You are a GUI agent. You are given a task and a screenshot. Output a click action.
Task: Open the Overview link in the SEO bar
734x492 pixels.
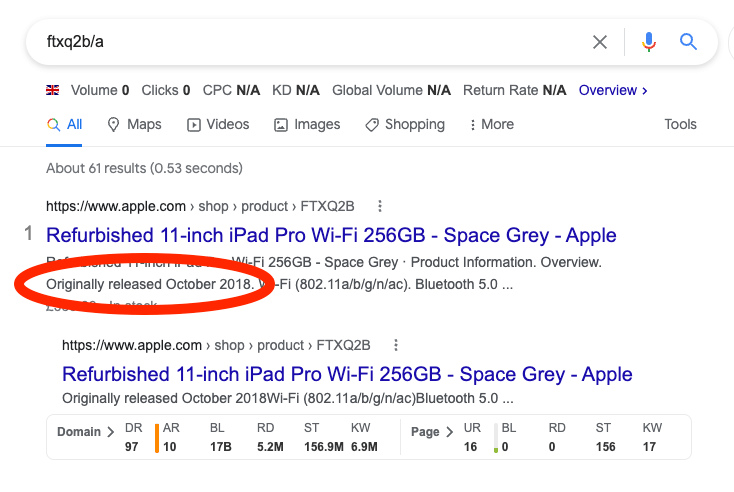[613, 90]
